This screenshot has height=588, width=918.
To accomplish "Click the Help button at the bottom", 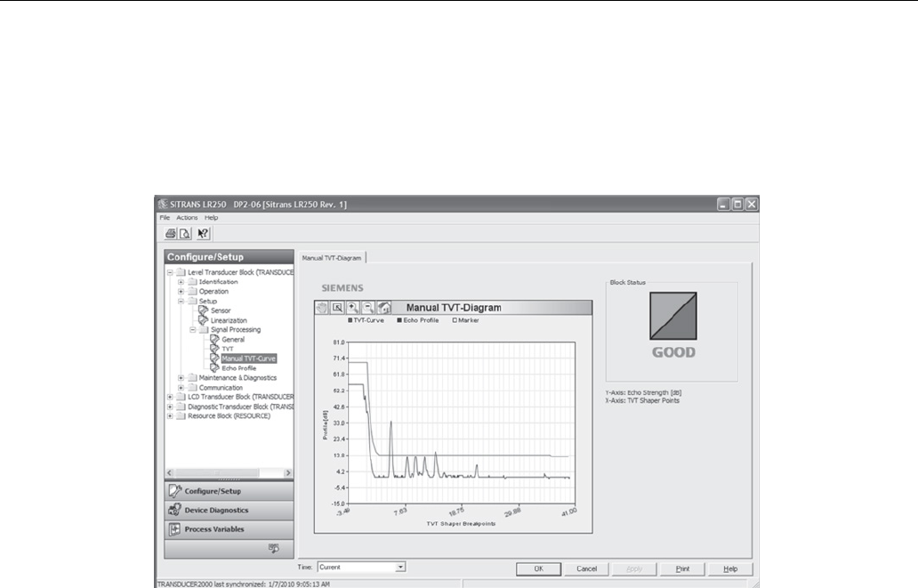I will [730, 568].
